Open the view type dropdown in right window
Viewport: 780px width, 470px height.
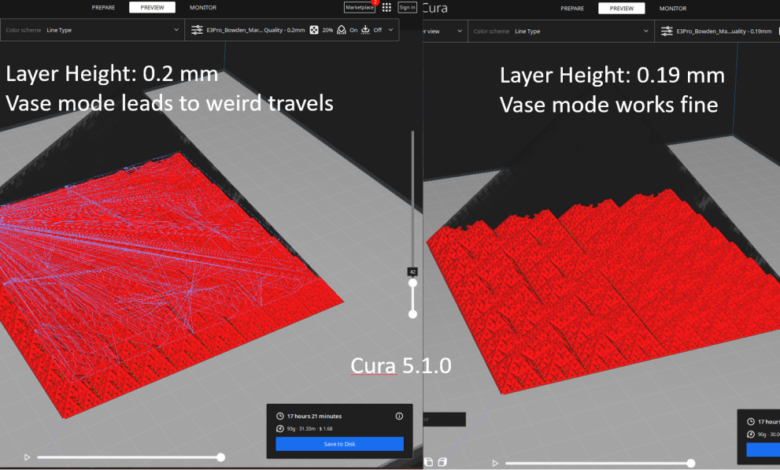[x=444, y=31]
